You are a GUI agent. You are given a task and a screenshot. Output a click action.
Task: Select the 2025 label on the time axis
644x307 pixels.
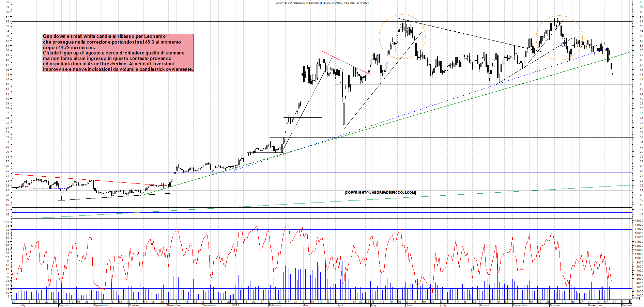235,306
